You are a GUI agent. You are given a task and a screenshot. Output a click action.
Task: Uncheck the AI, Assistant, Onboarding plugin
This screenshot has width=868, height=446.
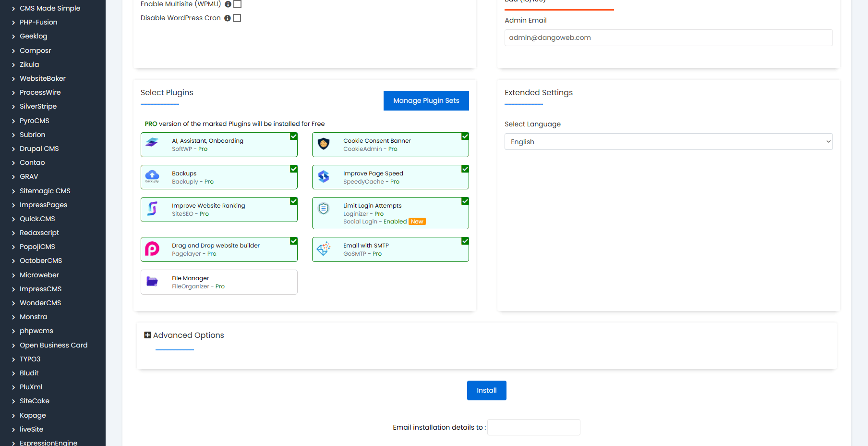[294, 136]
